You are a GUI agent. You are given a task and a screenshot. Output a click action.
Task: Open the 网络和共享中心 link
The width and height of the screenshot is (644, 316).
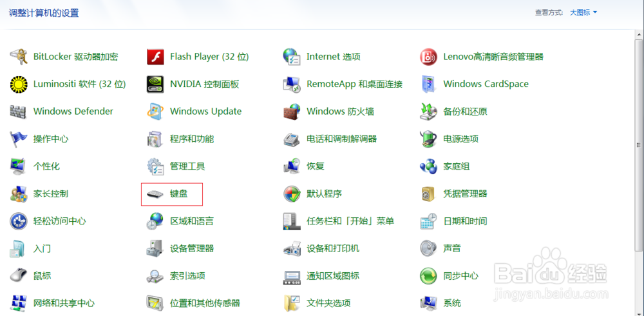[64, 303]
